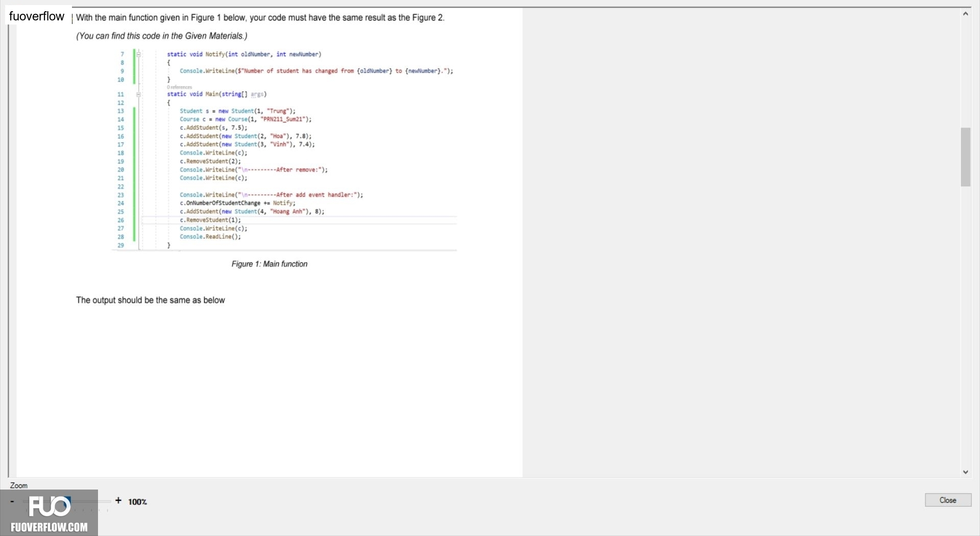The image size is (980, 536).
Task: Click the scrollbar down arrow
Action: coord(965,472)
